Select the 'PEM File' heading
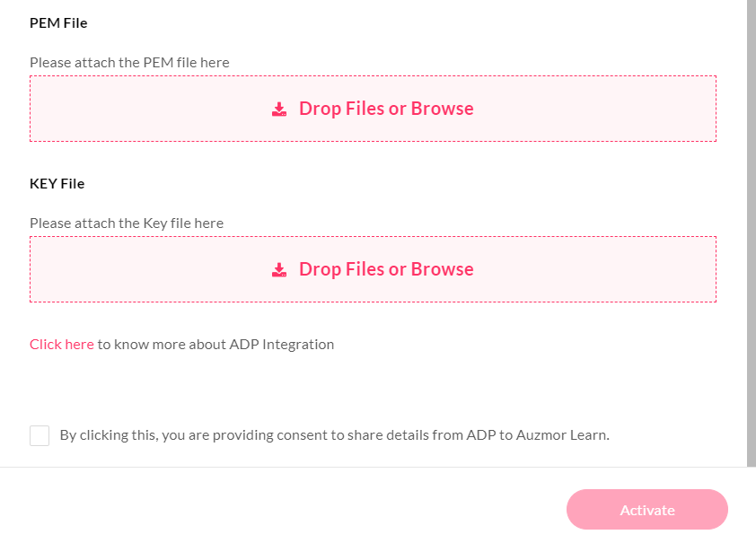The image size is (756, 552). (x=58, y=23)
